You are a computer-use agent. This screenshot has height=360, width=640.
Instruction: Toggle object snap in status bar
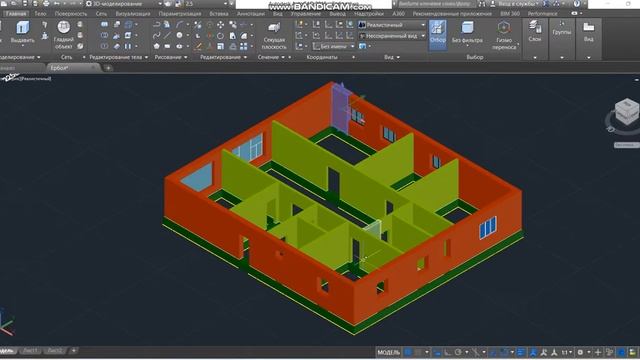click(x=504, y=352)
